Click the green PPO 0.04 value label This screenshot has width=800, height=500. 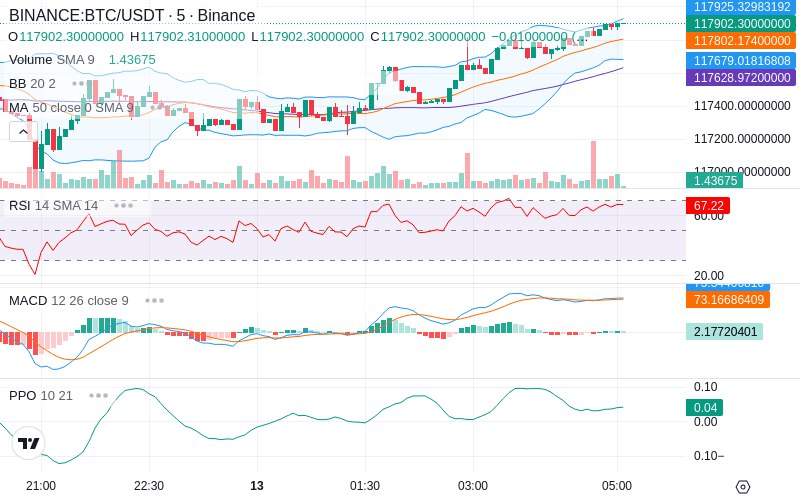[x=705, y=408]
